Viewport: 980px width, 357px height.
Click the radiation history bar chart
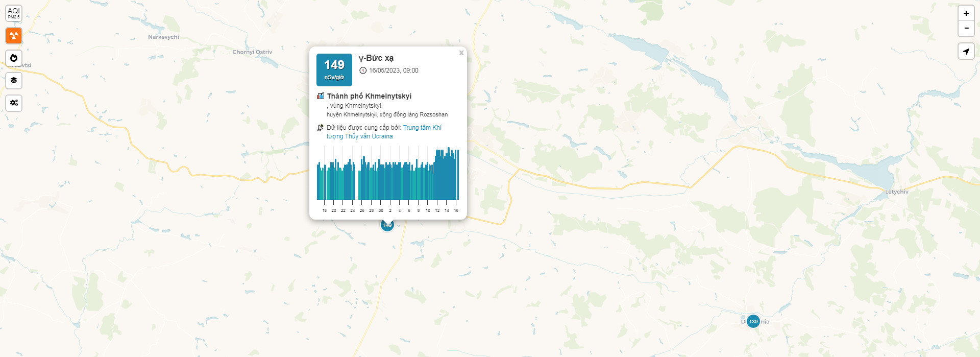[388, 179]
